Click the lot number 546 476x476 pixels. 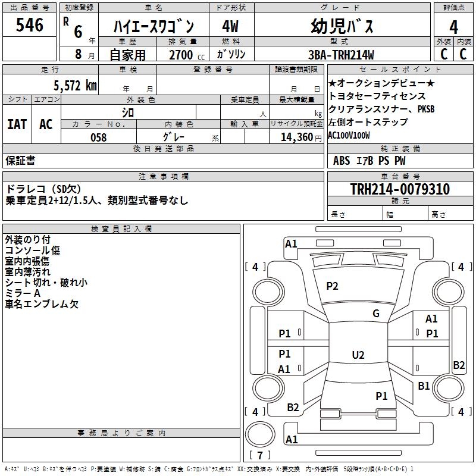point(29,25)
